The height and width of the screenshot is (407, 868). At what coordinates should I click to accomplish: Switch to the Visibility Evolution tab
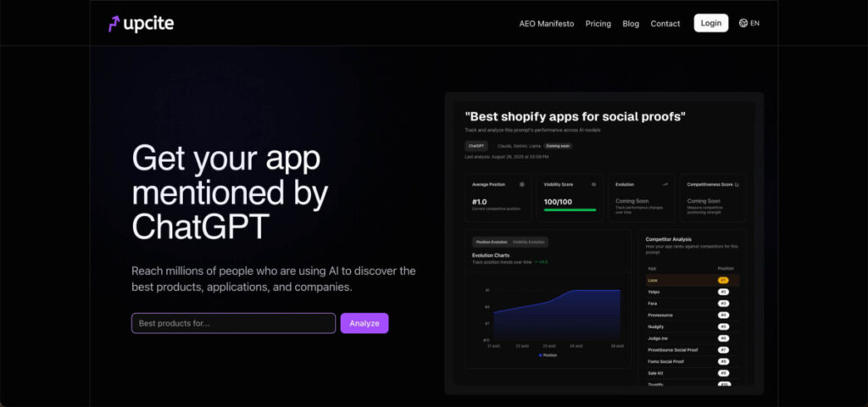click(529, 242)
